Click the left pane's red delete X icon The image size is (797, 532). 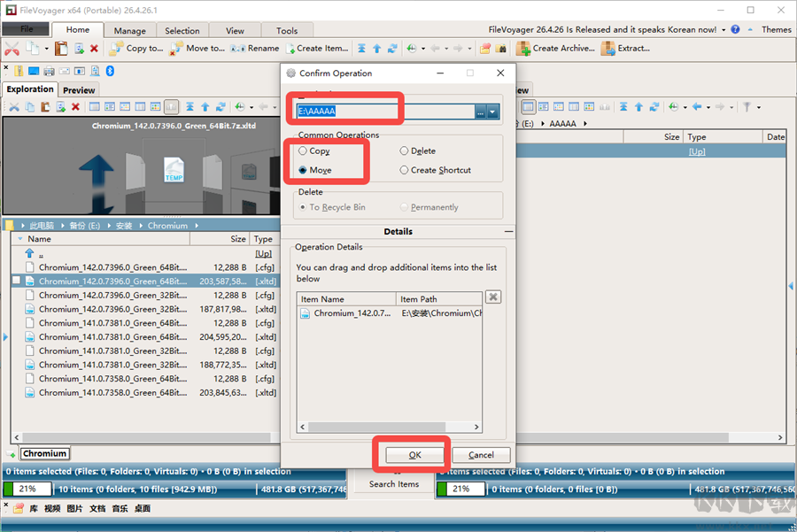point(75,107)
